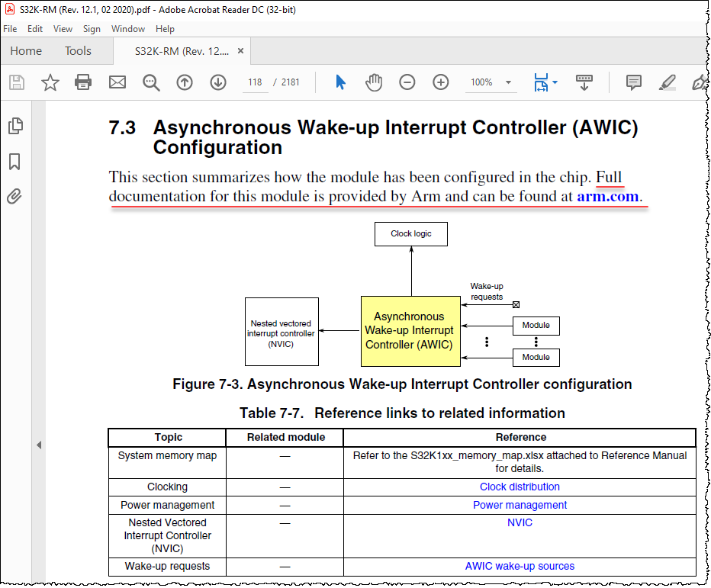Click the Wake-up requests table cell
The width and height of the screenshot is (711, 588).
(167, 566)
